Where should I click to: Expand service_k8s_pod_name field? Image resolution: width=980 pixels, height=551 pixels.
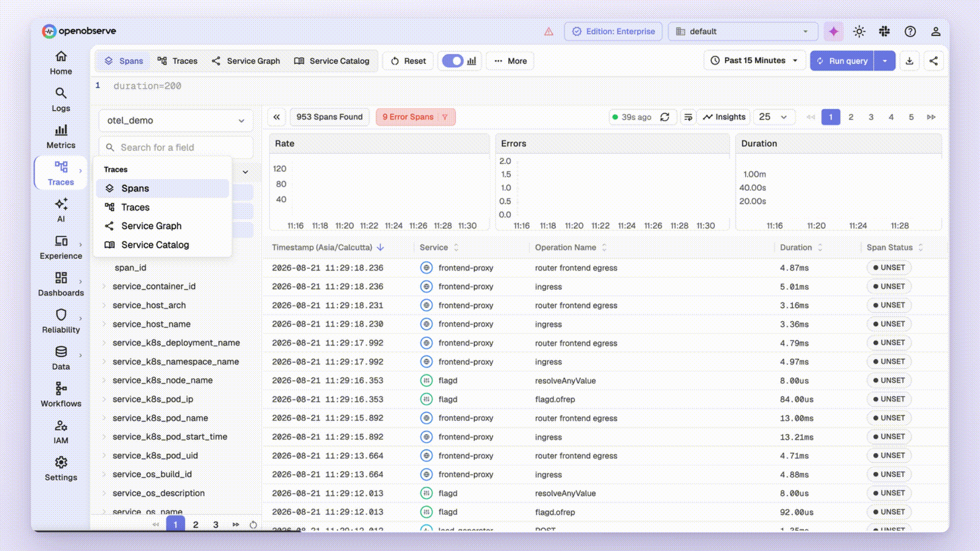click(104, 418)
